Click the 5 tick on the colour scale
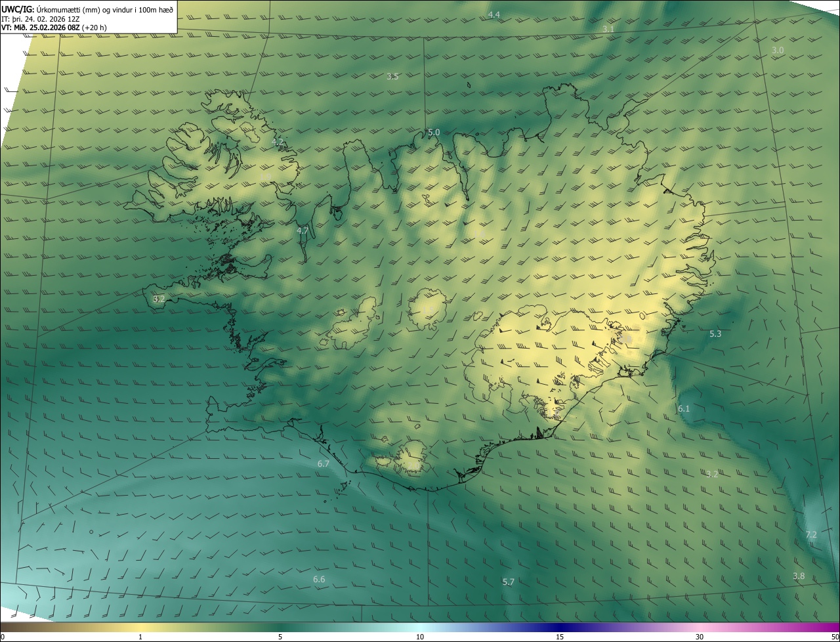840x642 pixels. 280,637
